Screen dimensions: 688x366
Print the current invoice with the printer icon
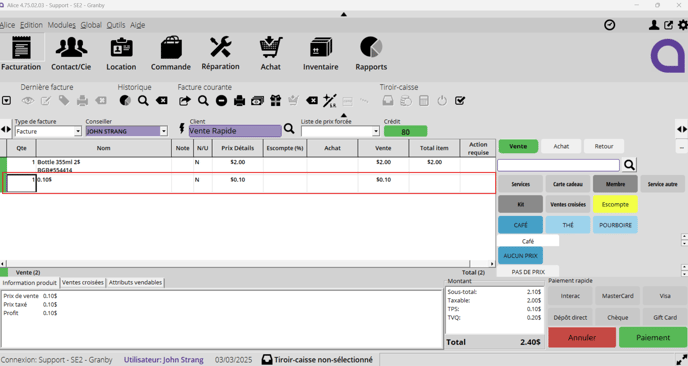point(239,101)
